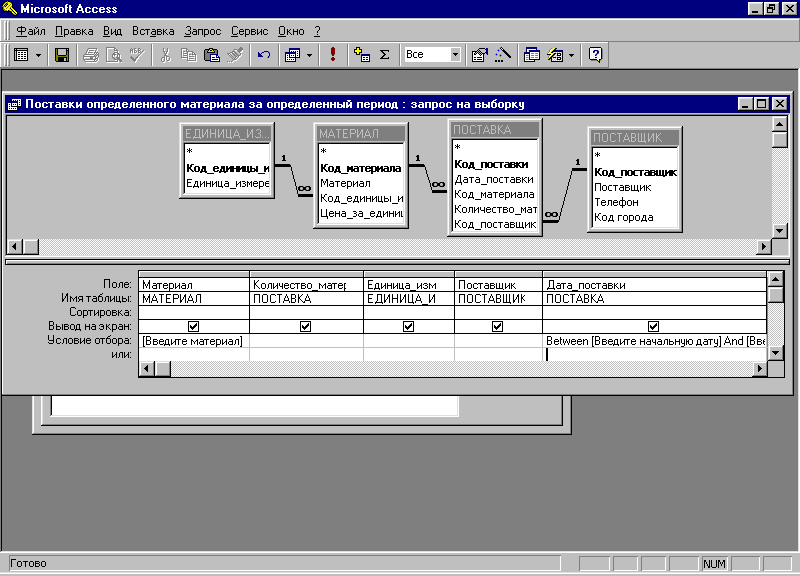The height and width of the screenshot is (576, 800).
Task: Click the Format Painter brush icon
Action: (x=235, y=55)
